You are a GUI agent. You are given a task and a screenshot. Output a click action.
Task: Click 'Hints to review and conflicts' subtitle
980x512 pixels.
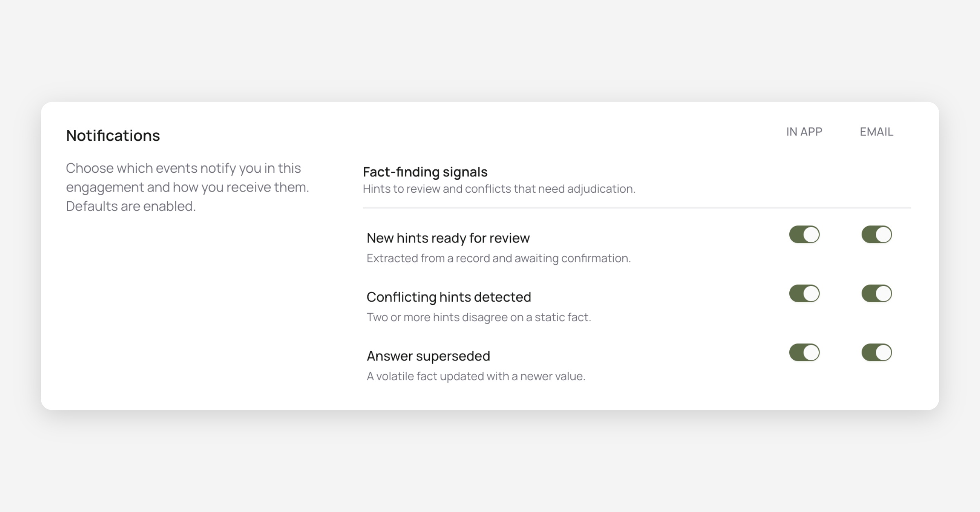[499, 189]
